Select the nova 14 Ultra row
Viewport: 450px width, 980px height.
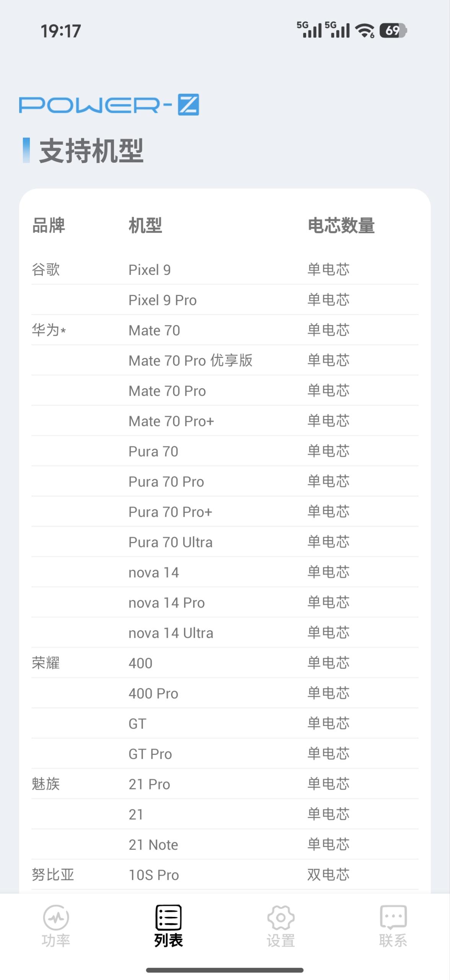click(171, 633)
